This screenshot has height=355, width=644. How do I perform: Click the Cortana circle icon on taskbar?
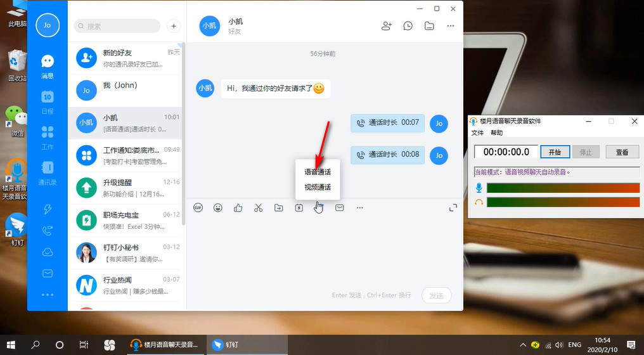60,345
